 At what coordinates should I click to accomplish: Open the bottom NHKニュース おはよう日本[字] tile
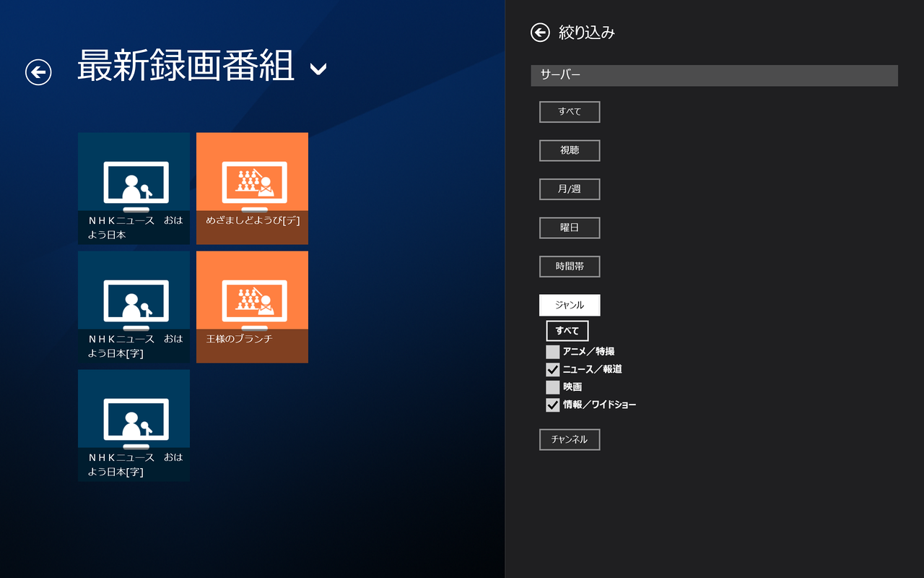[134, 425]
